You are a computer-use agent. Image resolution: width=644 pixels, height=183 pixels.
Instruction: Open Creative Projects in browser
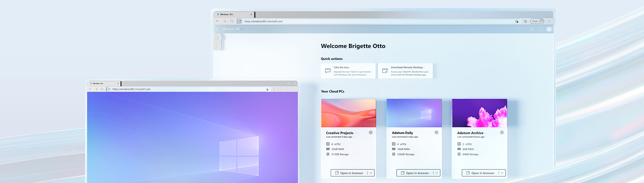(x=349, y=173)
